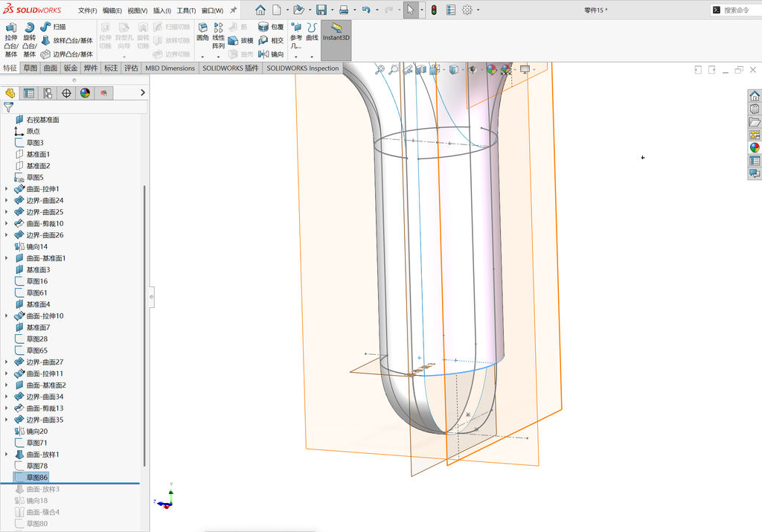Open the 文件(F) menu
The image size is (762, 532).
coord(88,10)
